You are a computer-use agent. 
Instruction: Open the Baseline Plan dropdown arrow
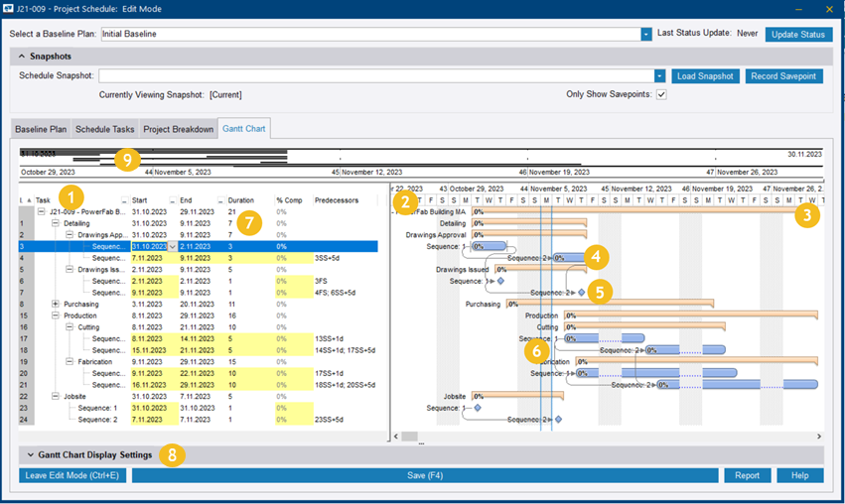point(646,34)
